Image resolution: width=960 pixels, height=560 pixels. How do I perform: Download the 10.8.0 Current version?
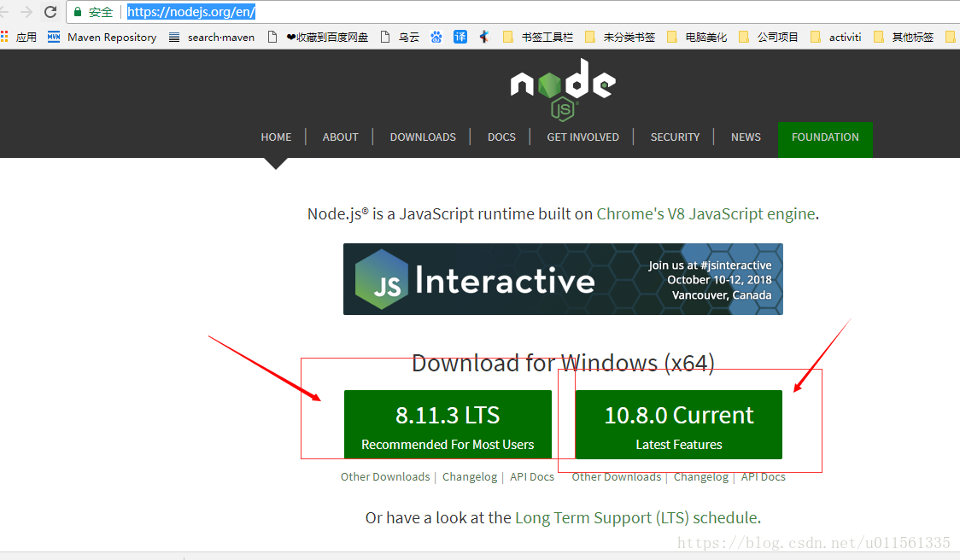(x=678, y=424)
